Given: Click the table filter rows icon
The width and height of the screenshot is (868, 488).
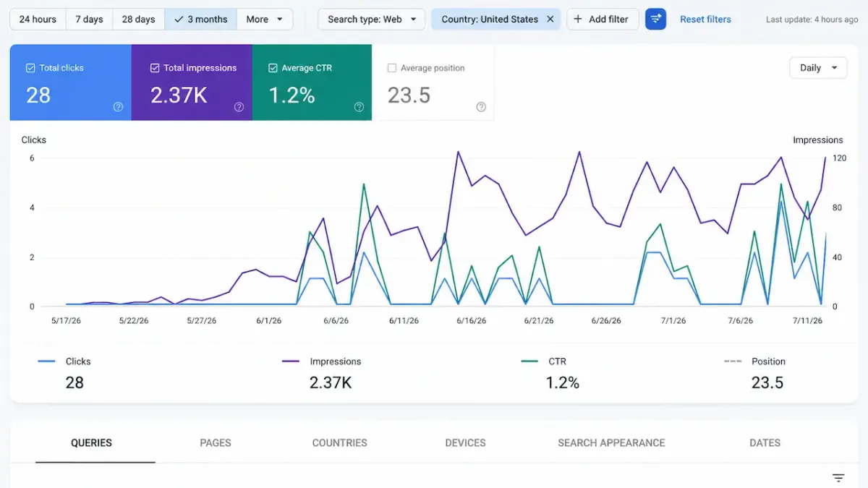Looking at the screenshot, I should 838,478.
